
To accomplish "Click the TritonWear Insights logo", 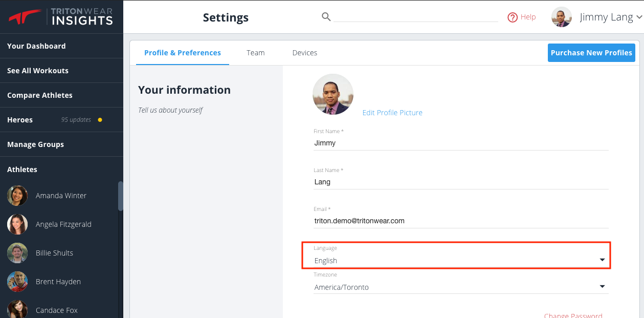I will [61, 16].
